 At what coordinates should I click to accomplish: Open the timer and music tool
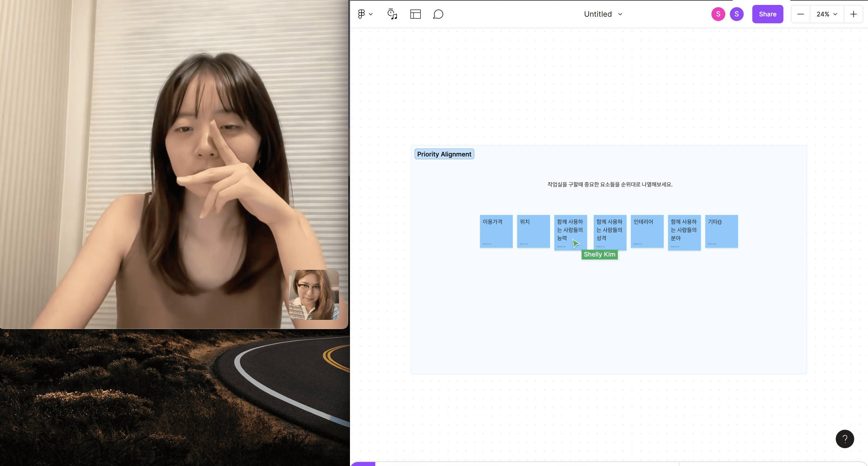392,14
